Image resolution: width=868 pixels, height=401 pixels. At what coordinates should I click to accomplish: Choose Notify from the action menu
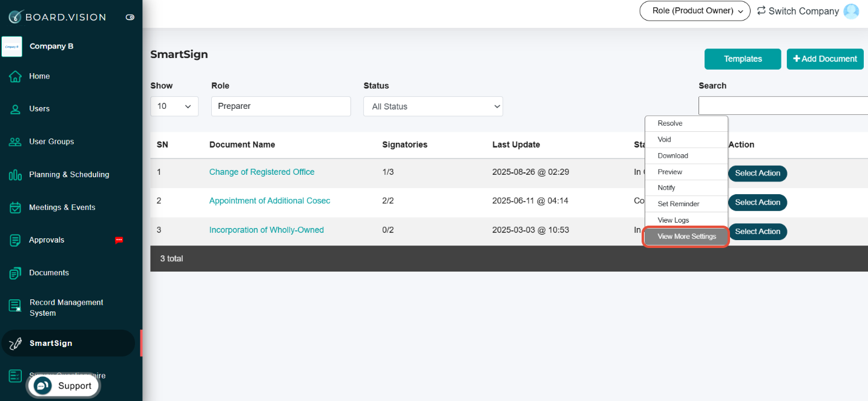[x=686, y=188]
